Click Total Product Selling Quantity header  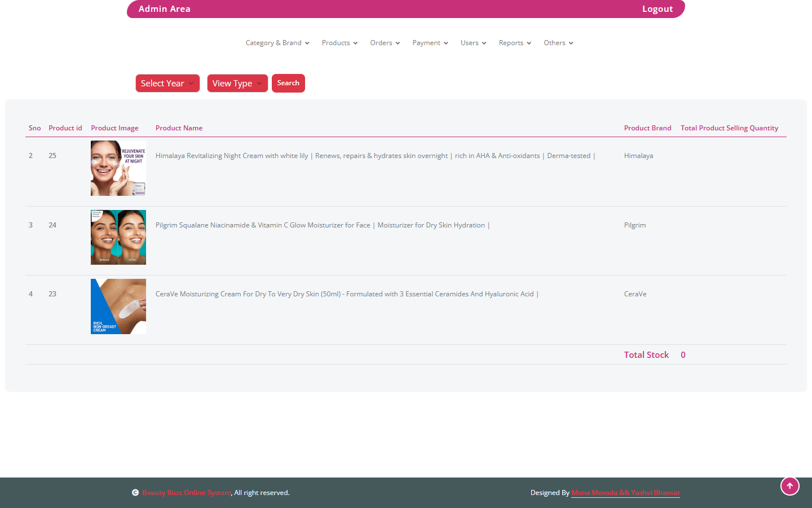point(729,128)
